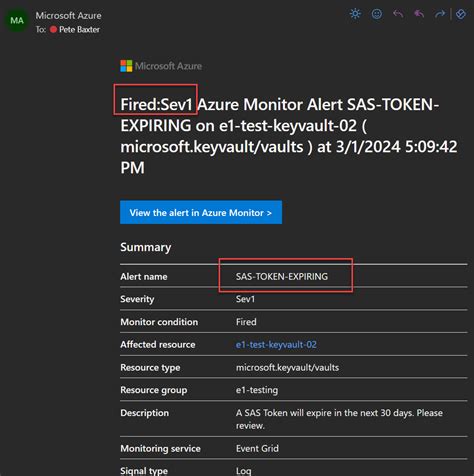View the alert in Azure Monitor
This screenshot has width=474, height=476.
[x=201, y=212]
